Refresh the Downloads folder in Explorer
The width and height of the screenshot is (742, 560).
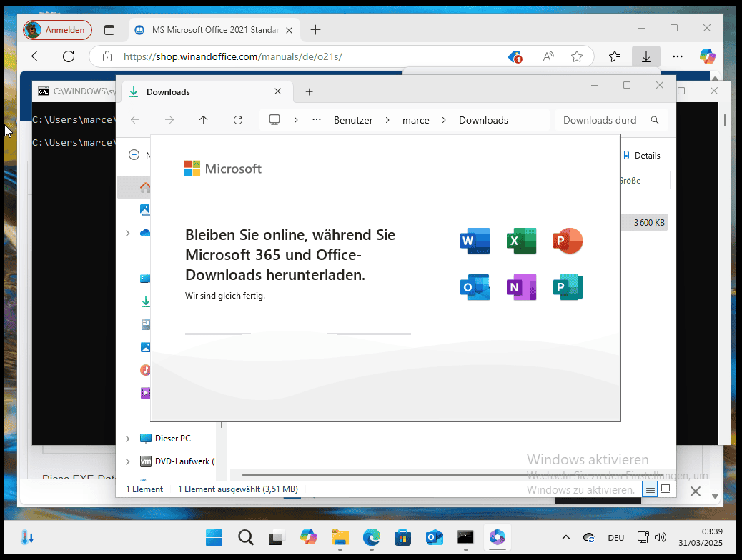[x=238, y=120]
